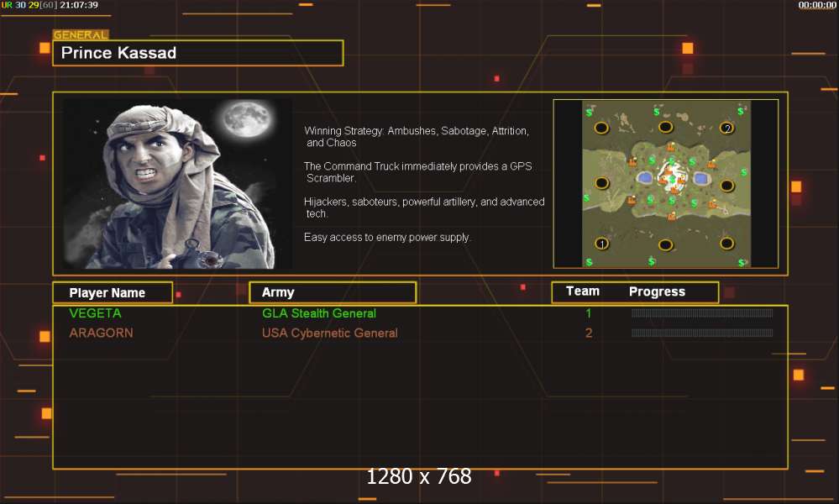Click the USA Cybernetic General army entry
This screenshot has height=504, width=839.
(329, 333)
